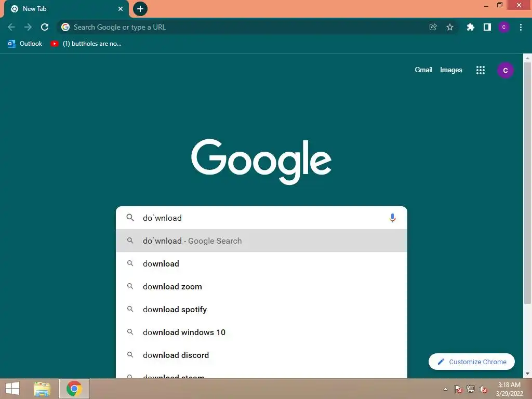This screenshot has height=399, width=532.
Task: Open the Outlook bookmark
Action: (25, 44)
